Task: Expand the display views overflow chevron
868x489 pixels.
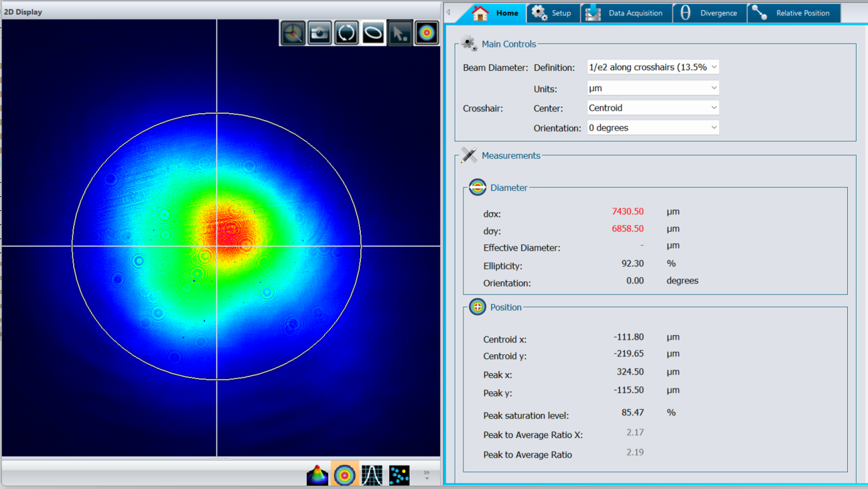Action: (x=427, y=475)
